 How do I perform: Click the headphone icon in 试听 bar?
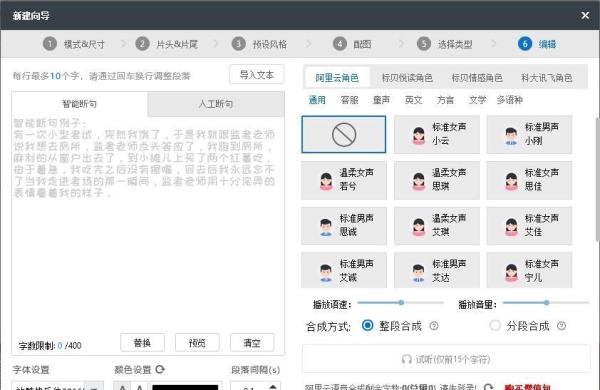(x=406, y=359)
